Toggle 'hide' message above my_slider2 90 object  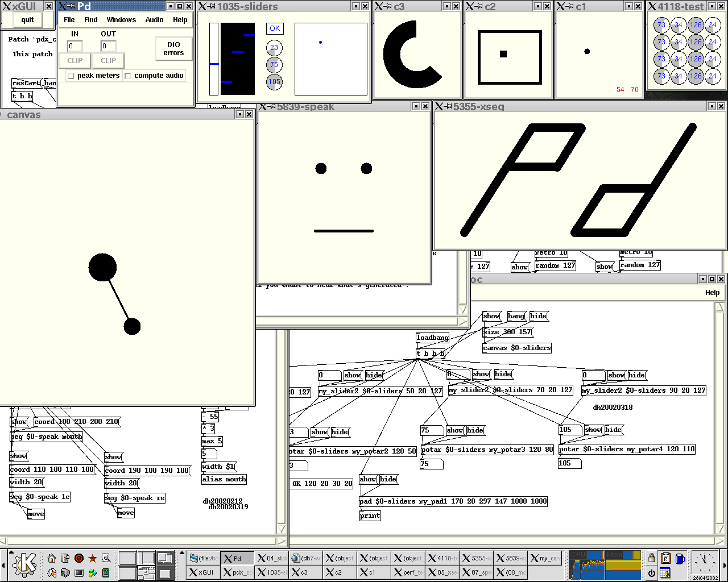[x=637, y=375]
